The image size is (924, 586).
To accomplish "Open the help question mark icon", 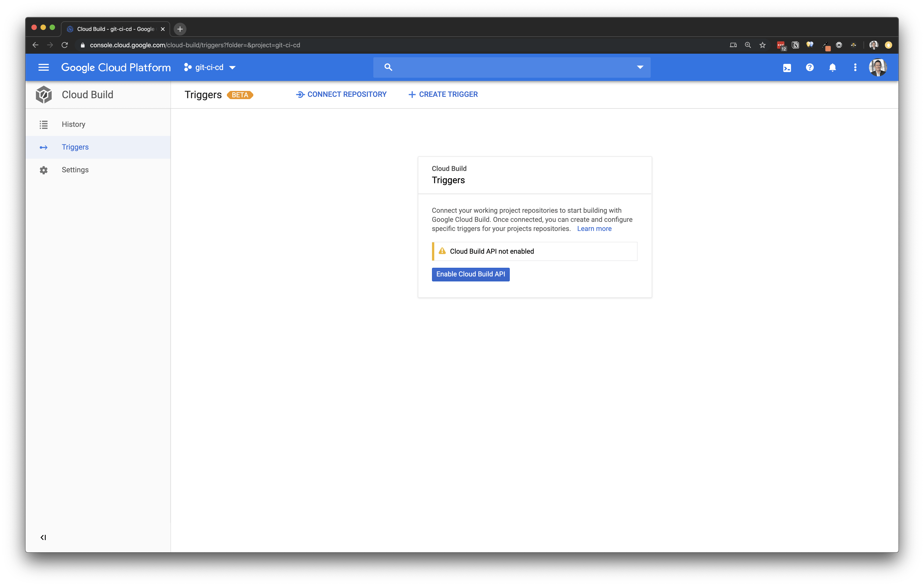I will [810, 68].
